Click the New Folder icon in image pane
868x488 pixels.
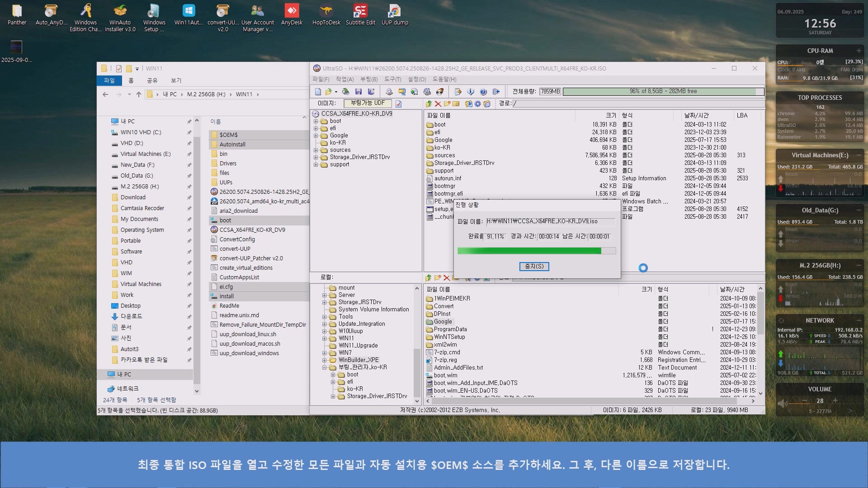(x=447, y=104)
